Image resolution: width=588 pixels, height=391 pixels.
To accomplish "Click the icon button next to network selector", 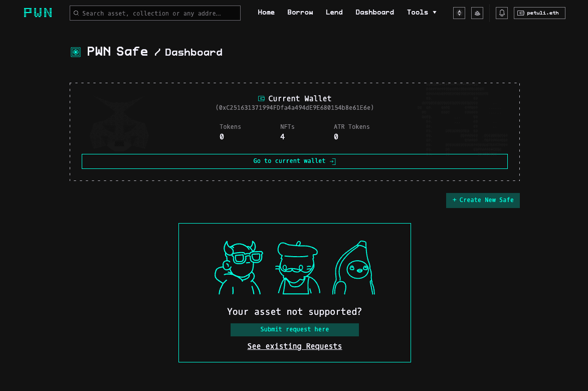I will pos(477,13).
